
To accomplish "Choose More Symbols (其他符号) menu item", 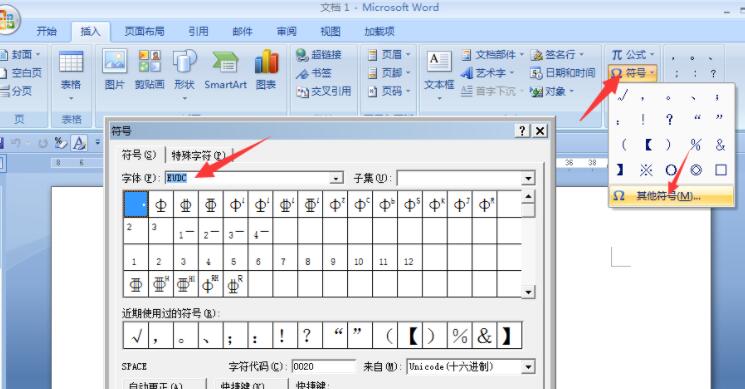I will [x=671, y=196].
